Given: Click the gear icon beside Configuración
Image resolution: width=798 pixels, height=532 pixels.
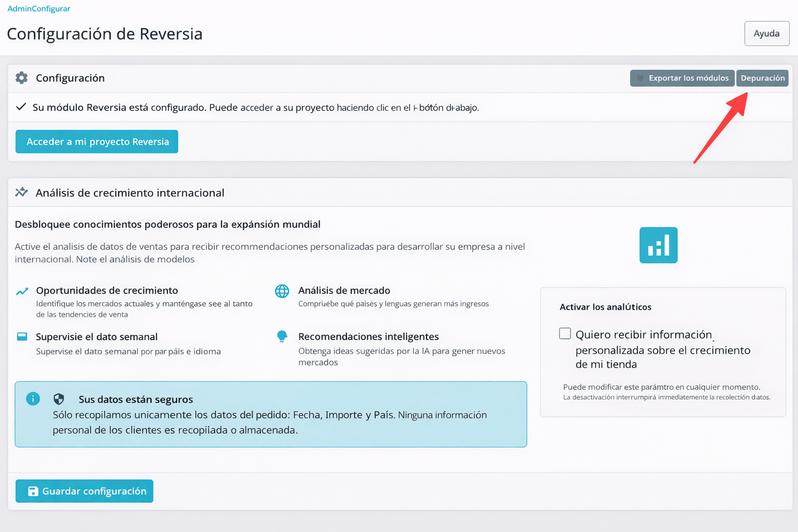Looking at the screenshot, I should coord(21,77).
